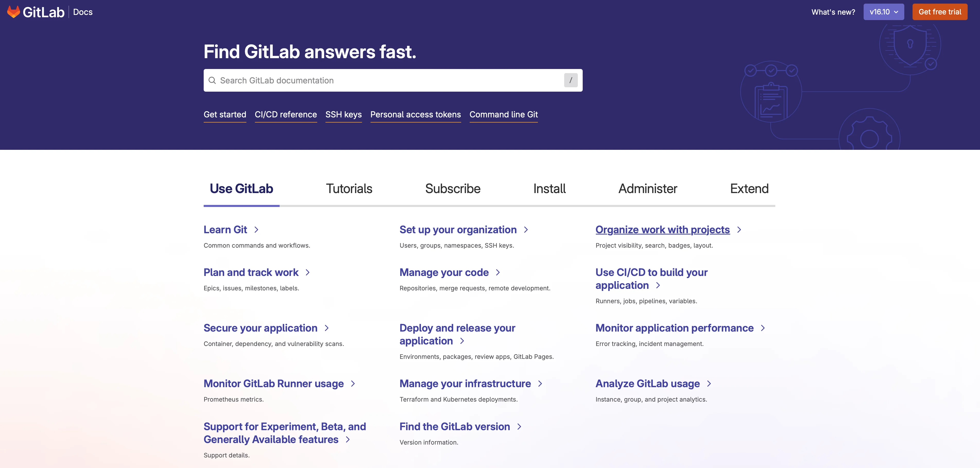Click the search magnifying glass icon
The image size is (980, 468).
click(213, 80)
